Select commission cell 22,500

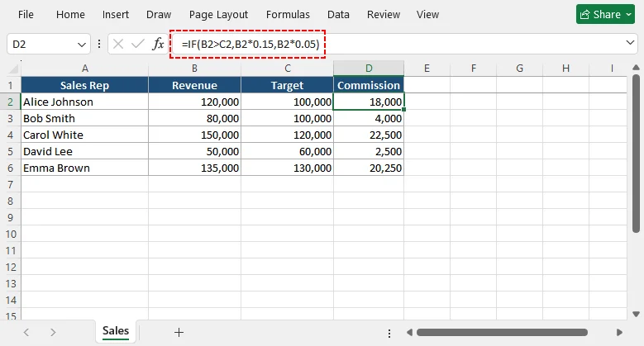point(369,135)
